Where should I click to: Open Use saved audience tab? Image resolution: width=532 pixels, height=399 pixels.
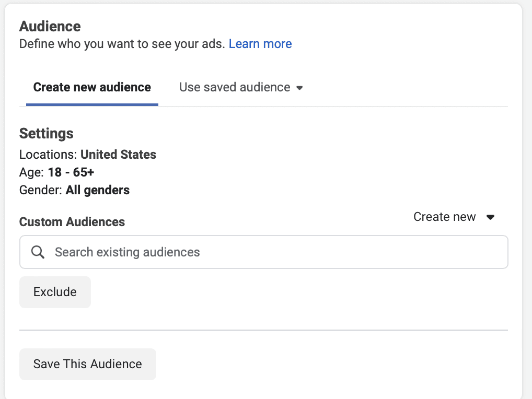pyautogui.click(x=241, y=87)
